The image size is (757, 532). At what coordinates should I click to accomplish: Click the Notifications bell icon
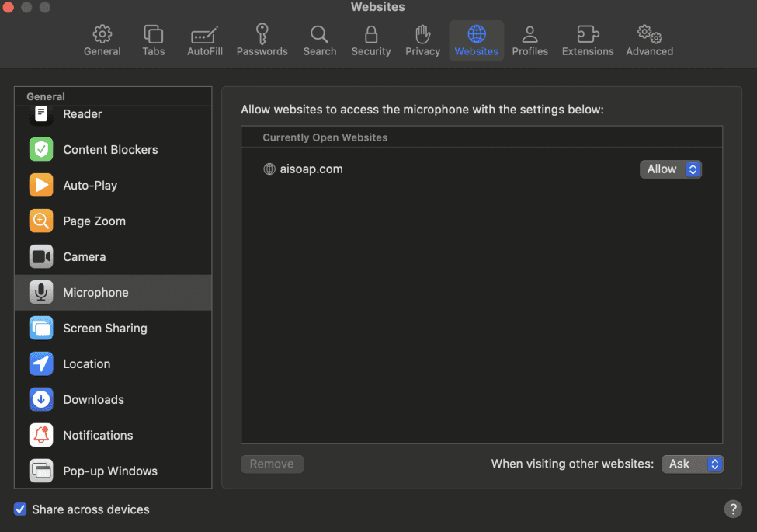click(x=41, y=436)
